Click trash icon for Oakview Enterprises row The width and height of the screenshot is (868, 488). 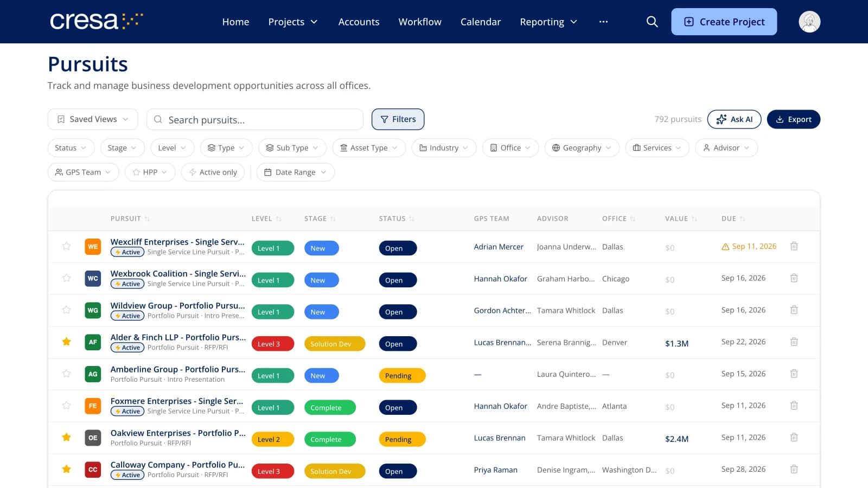[794, 437]
